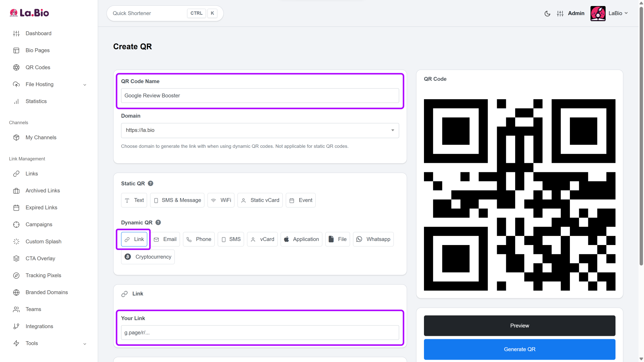Click the Admin sliders icon

[560, 13]
